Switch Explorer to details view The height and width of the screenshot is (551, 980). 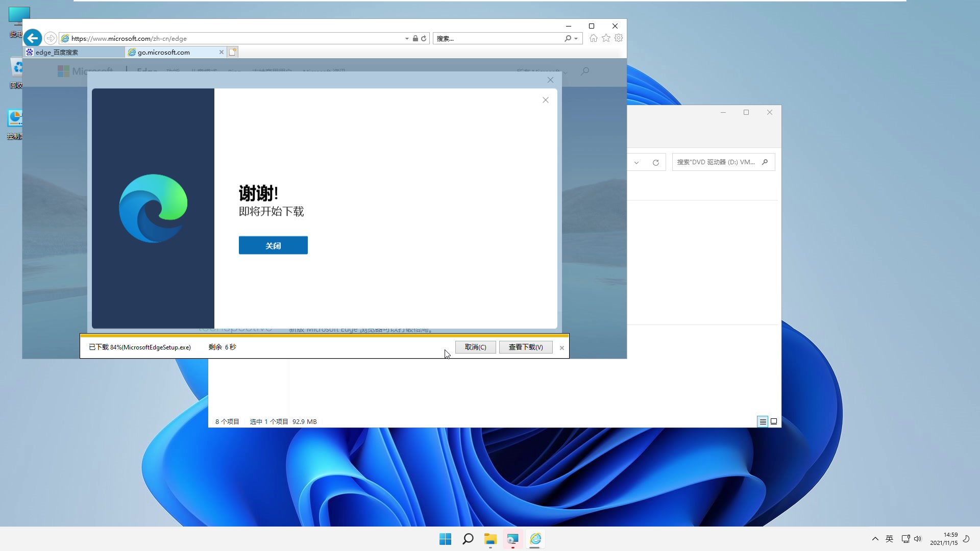(763, 421)
